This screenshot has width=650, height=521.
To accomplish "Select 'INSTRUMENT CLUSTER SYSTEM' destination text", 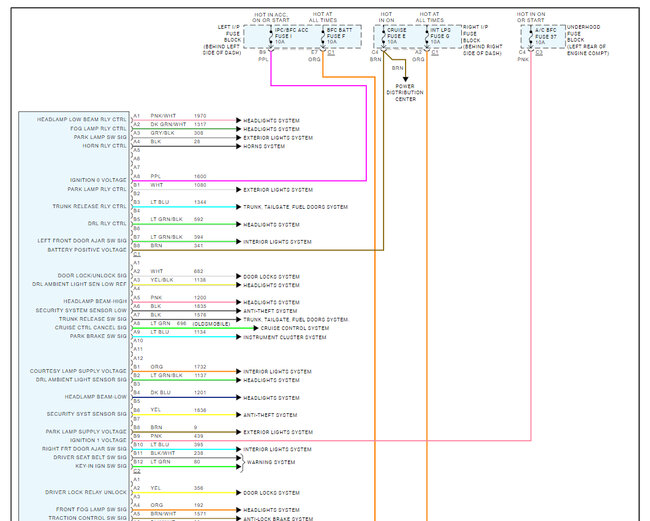I will tap(285, 337).
